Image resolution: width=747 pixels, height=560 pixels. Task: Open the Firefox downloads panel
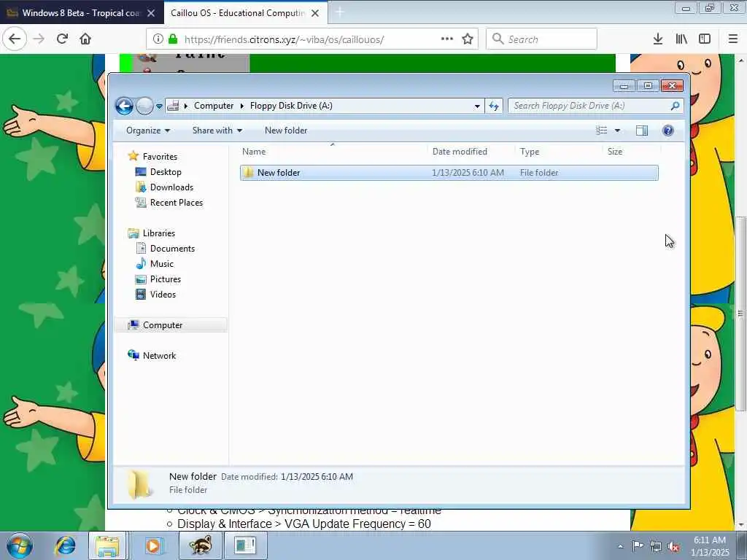pyautogui.click(x=658, y=39)
